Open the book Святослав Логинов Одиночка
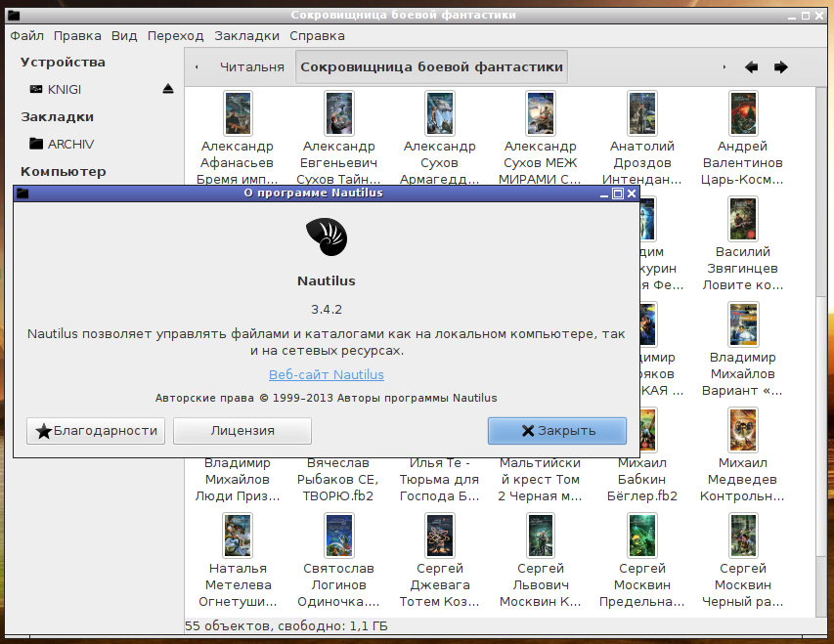834x644 pixels. pos(339,561)
